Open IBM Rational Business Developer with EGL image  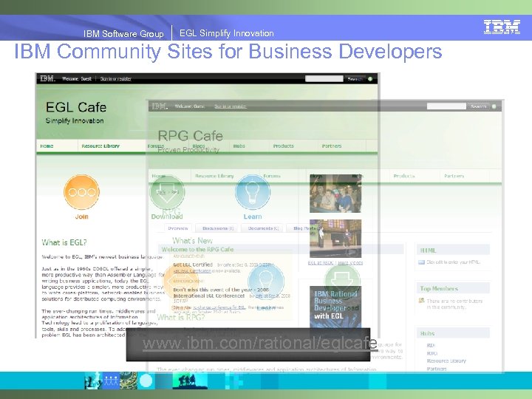coord(335,307)
